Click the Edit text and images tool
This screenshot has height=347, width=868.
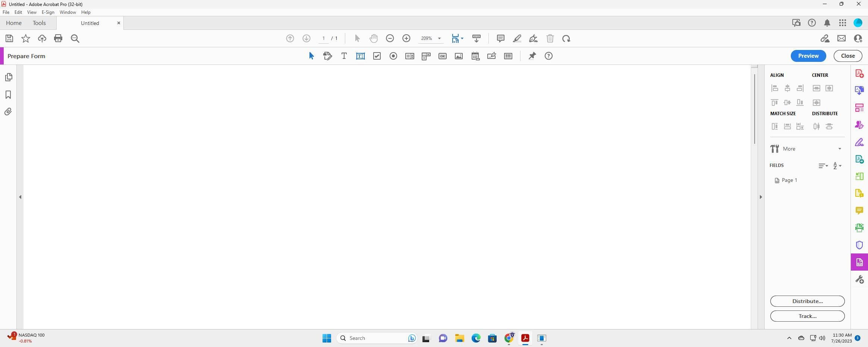point(327,56)
